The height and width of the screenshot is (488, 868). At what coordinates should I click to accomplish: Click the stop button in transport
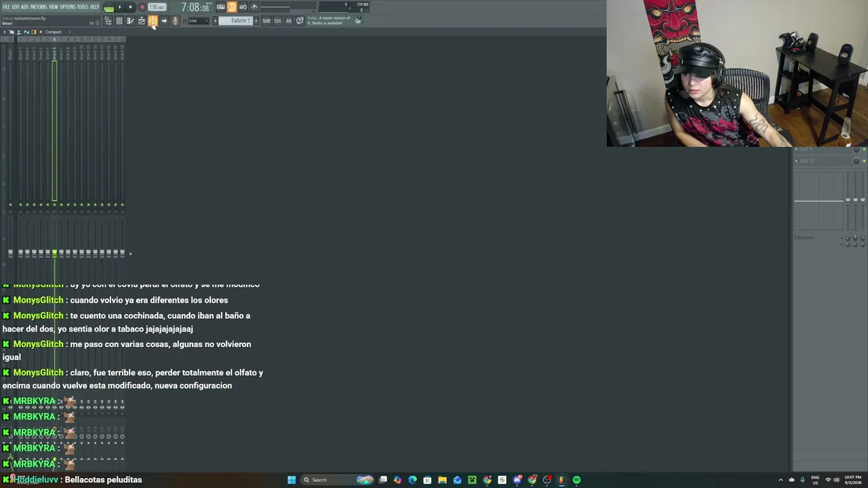tap(130, 7)
